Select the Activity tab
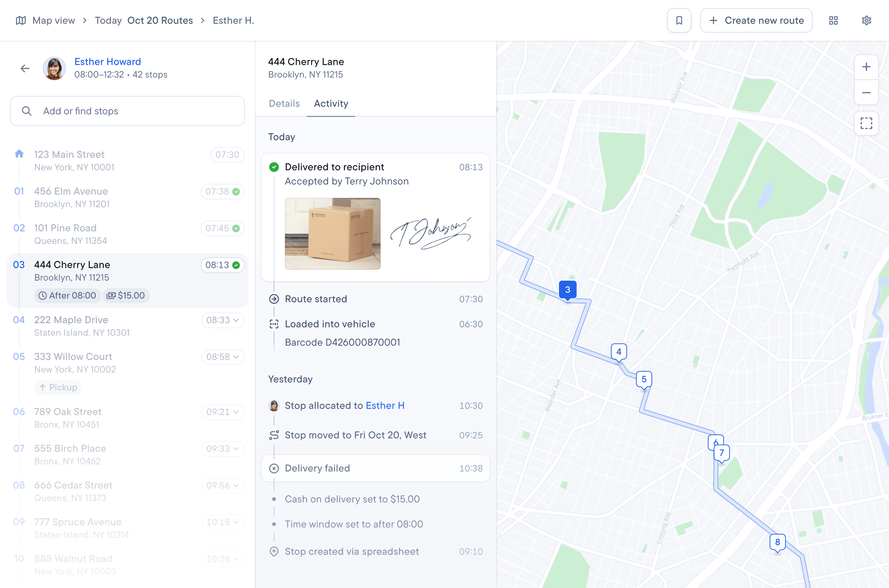Image resolution: width=889 pixels, height=588 pixels. click(x=331, y=104)
